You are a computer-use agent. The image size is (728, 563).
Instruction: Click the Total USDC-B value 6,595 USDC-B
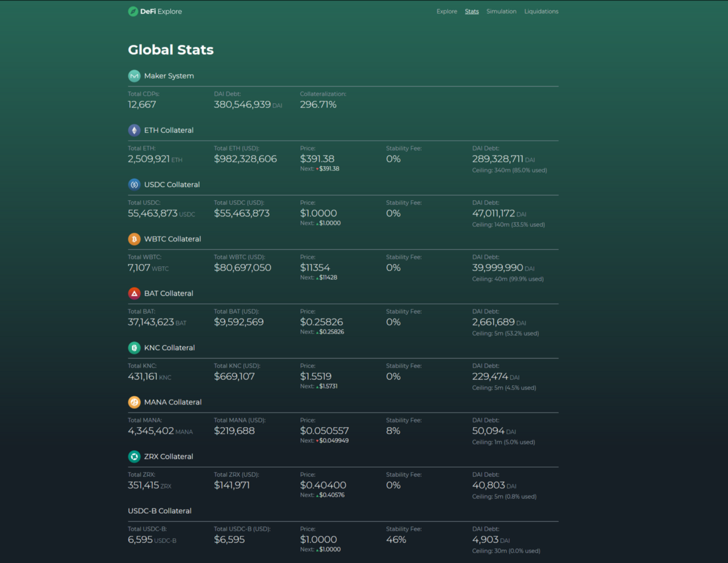152,540
